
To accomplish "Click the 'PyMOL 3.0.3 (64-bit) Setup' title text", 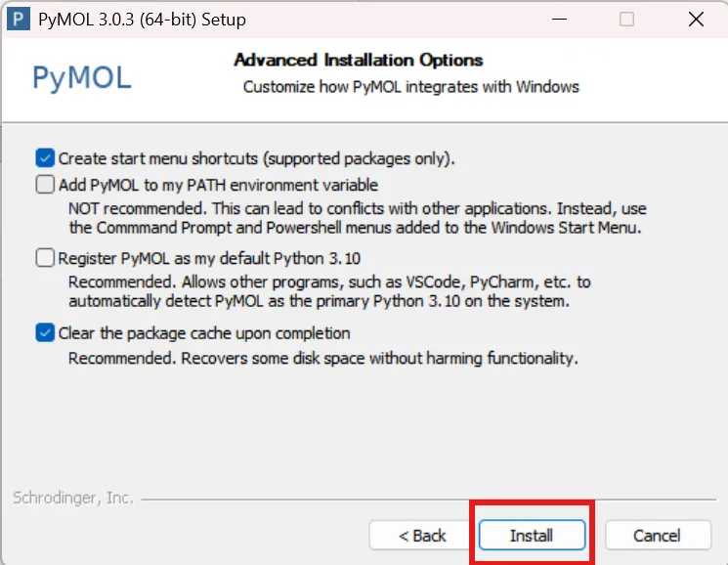I will (142, 20).
